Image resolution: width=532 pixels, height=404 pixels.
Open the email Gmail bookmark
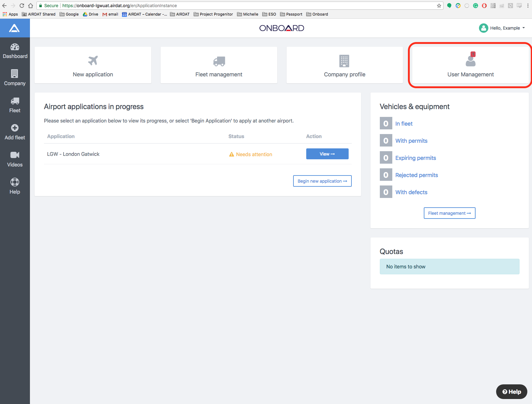(x=110, y=14)
